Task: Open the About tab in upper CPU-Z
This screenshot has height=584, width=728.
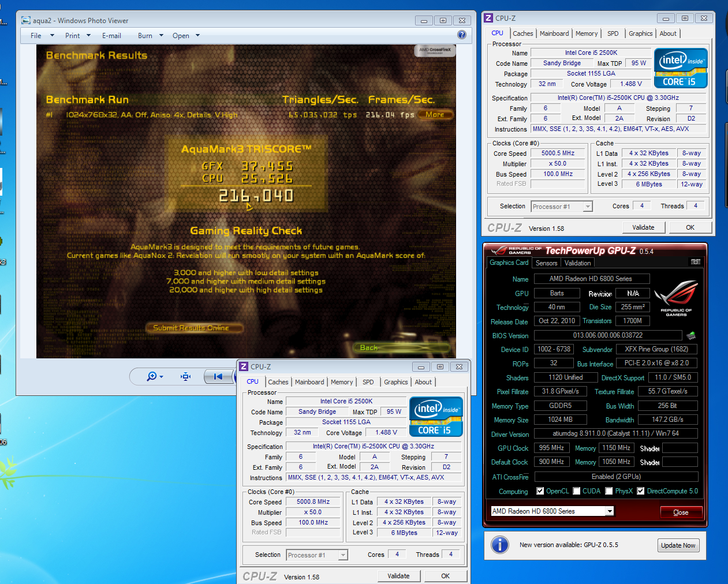Action: (x=668, y=33)
